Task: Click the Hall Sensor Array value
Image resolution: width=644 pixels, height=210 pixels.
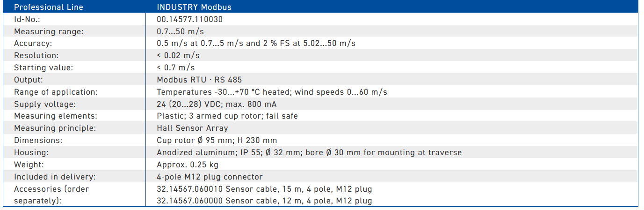Action: [x=192, y=128]
